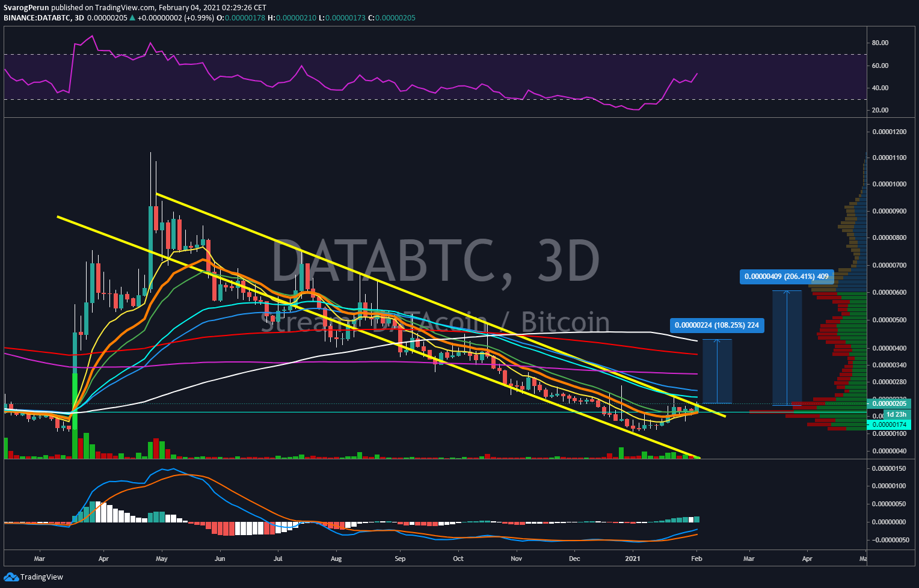Click the 20.00 level on the RSI axis

coord(880,110)
